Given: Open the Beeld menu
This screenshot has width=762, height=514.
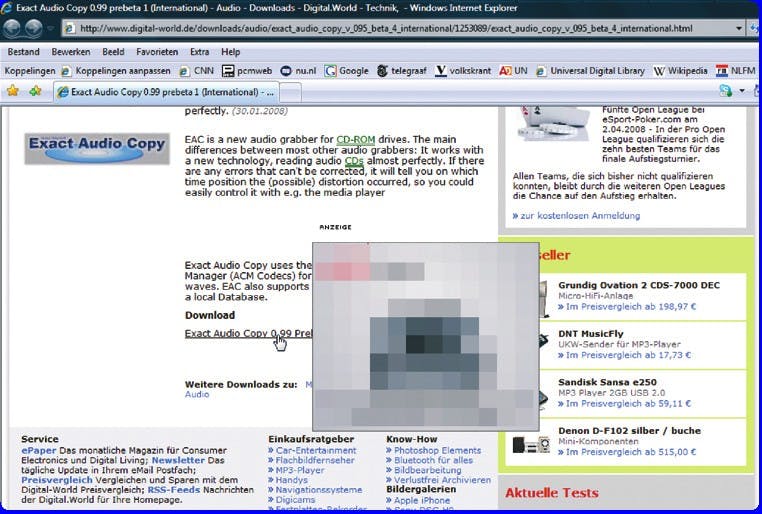Looking at the screenshot, I should pyautogui.click(x=113, y=51).
